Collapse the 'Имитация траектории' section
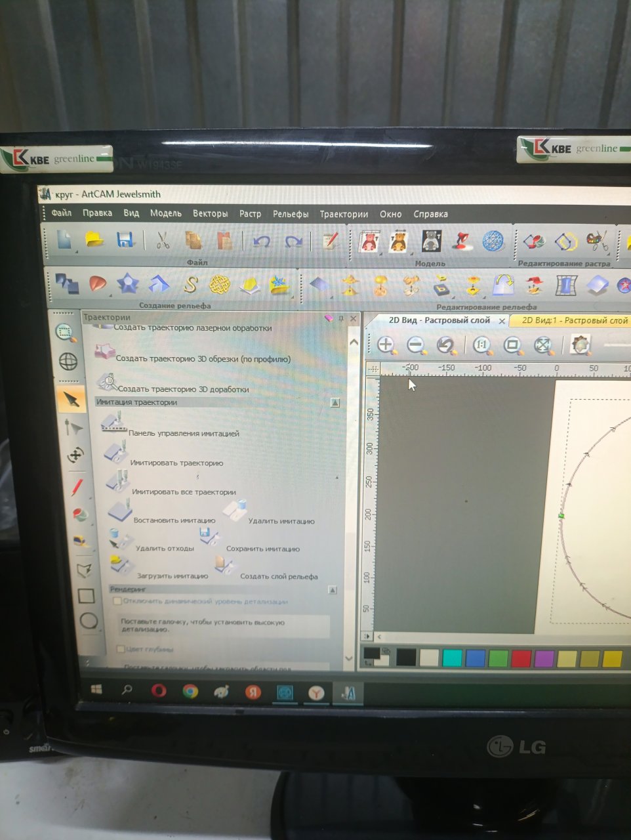 (335, 402)
